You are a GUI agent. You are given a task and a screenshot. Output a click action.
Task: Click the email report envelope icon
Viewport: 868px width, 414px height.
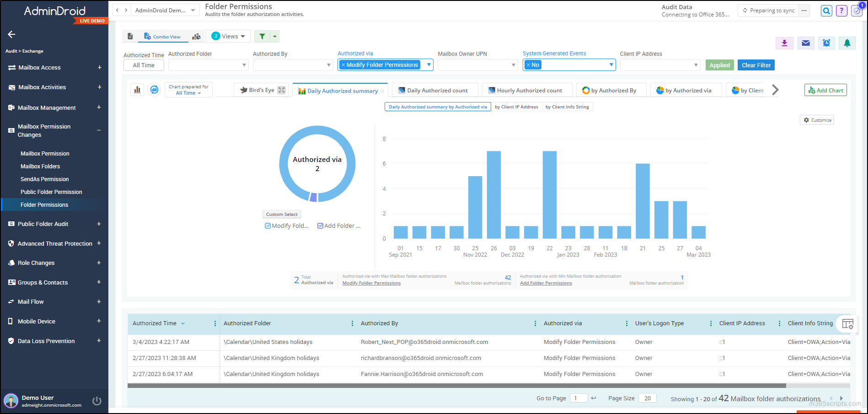806,43
